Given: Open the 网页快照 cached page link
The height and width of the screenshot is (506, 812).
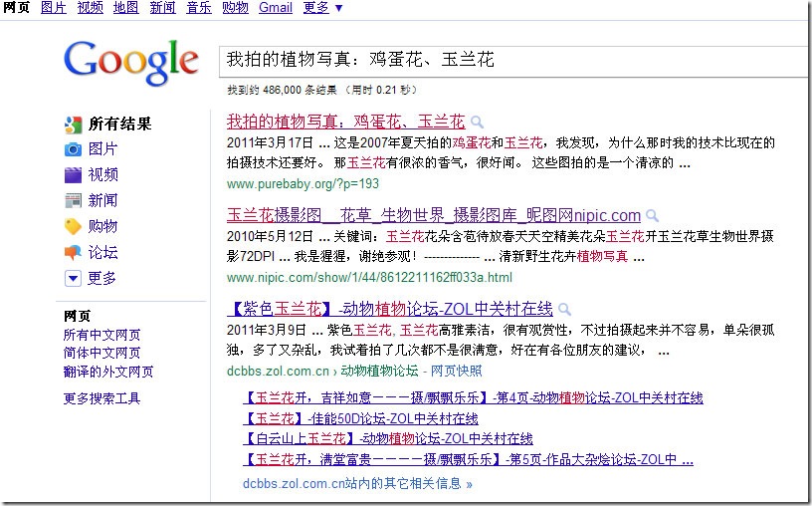Looking at the screenshot, I should (x=456, y=372).
